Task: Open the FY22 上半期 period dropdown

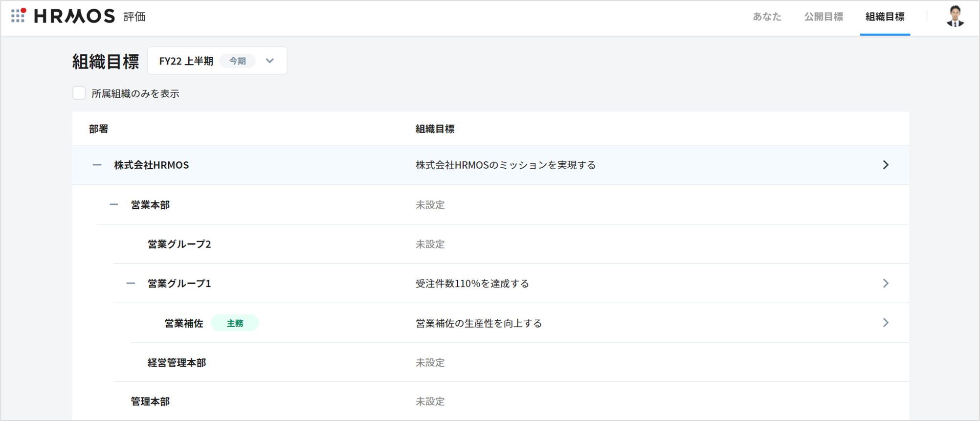Action: coord(269,61)
